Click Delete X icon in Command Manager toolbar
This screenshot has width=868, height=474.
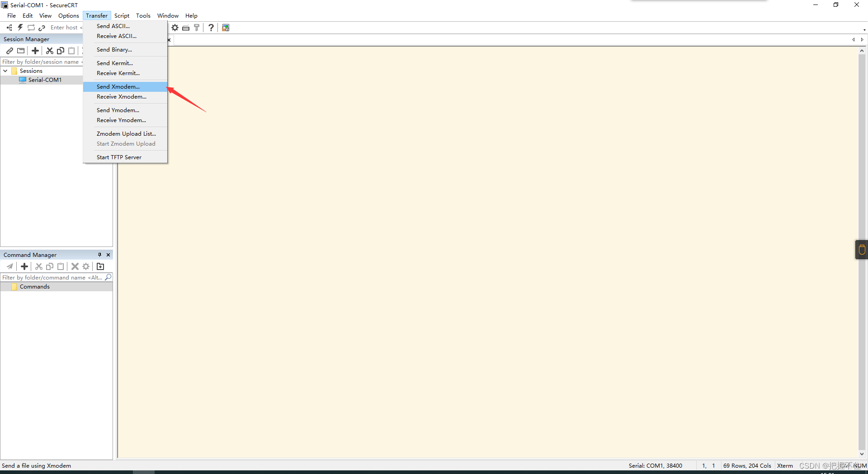click(75, 266)
